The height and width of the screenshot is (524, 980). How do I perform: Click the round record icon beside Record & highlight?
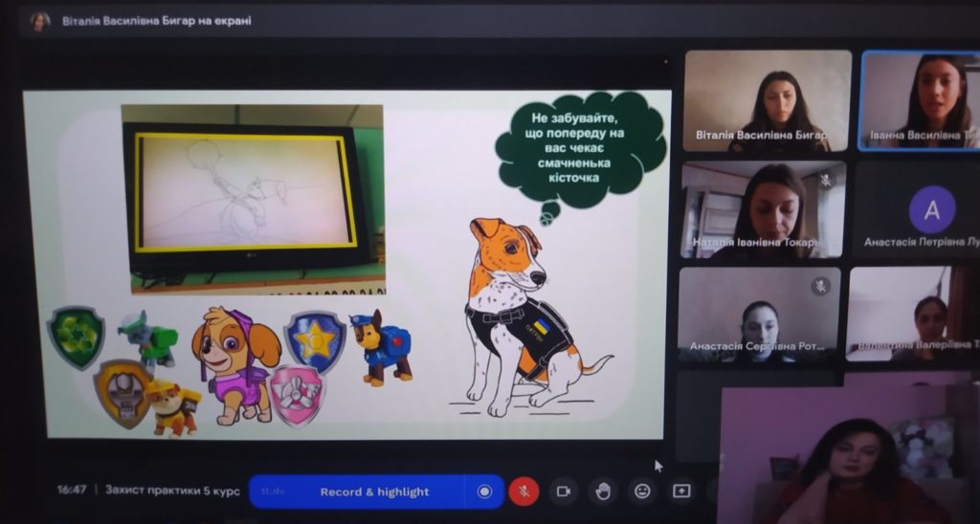click(x=484, y=492)
